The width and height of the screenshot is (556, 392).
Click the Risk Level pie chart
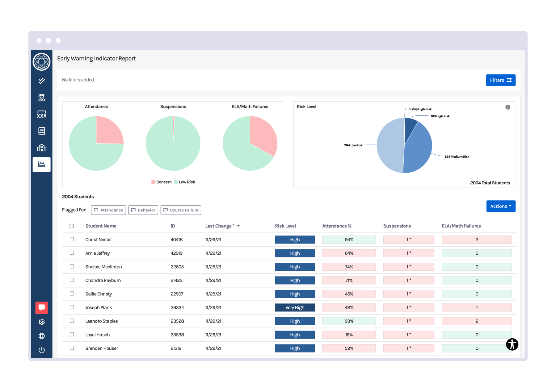point(404,145)
